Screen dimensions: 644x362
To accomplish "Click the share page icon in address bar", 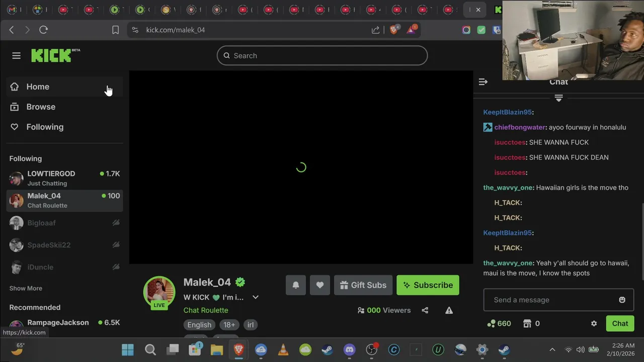I will click(x=375, y=30).
